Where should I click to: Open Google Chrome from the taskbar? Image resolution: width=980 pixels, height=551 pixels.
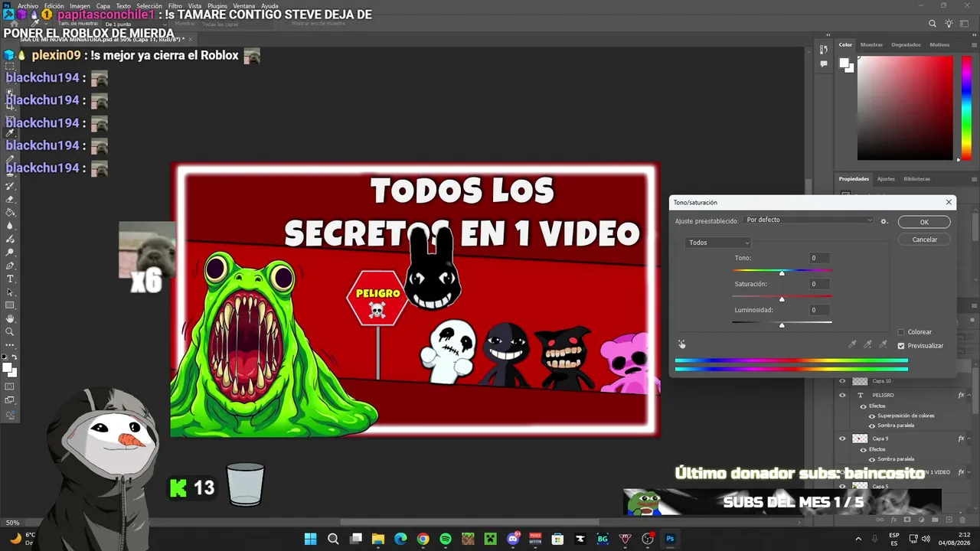tap(423, 539)
